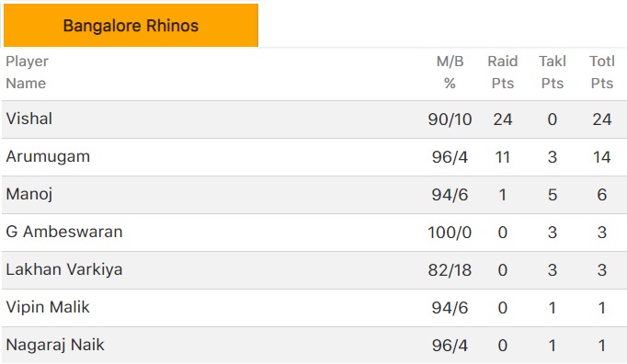Click on player Manoj
The width and height of the screenshot is (627, 364).
tap(29, 194)
